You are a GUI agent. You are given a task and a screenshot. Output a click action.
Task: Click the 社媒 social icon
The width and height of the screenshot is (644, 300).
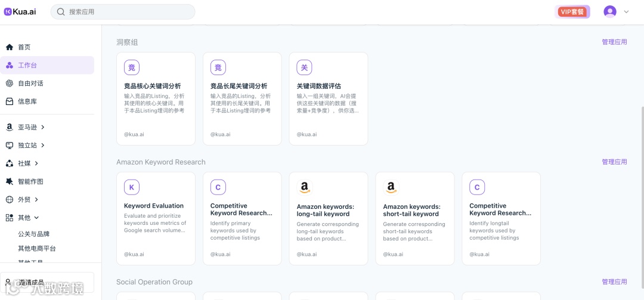click(x=10, y=163)
